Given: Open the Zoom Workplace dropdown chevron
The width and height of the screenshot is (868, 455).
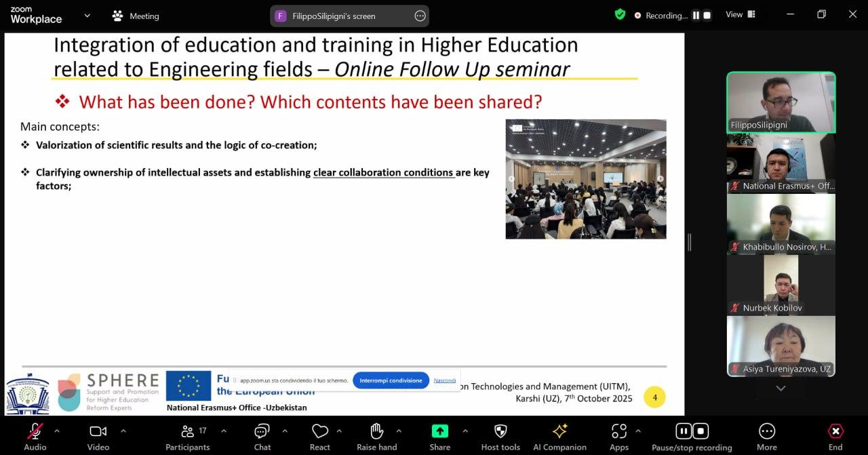Looking at the screenshot, I should (87, 16).
